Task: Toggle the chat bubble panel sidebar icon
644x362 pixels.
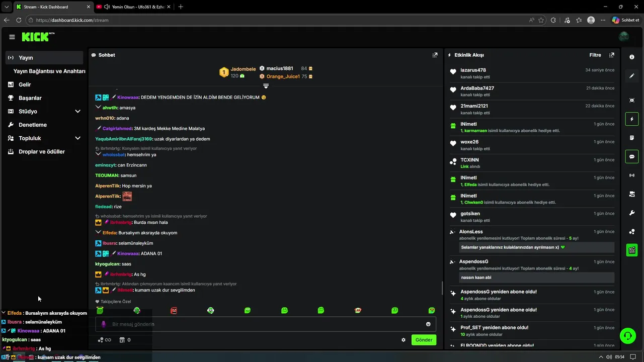Action: 632,157
